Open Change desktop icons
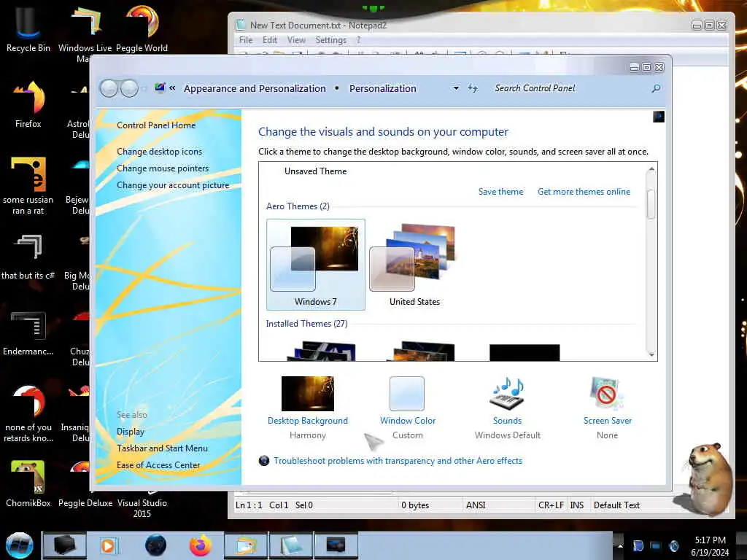Screen dimensions: 747x560 pyautogui.click(x=159, y=152)
